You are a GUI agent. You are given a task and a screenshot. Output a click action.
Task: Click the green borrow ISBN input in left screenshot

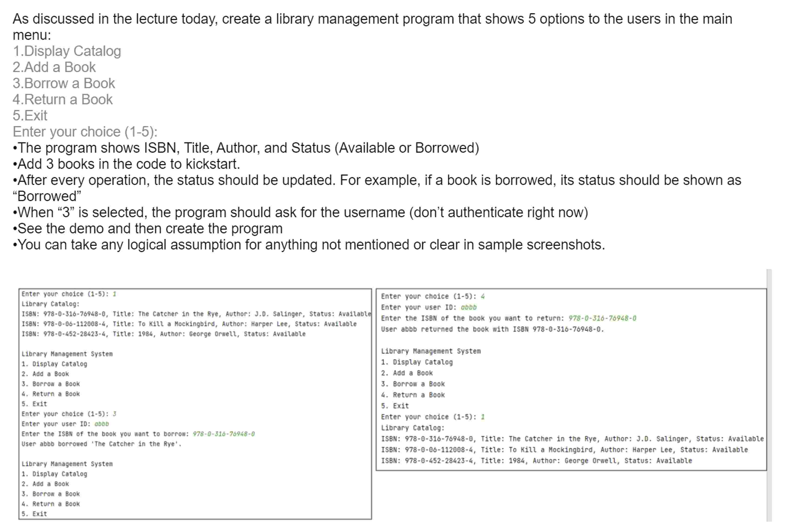(223, 434)
